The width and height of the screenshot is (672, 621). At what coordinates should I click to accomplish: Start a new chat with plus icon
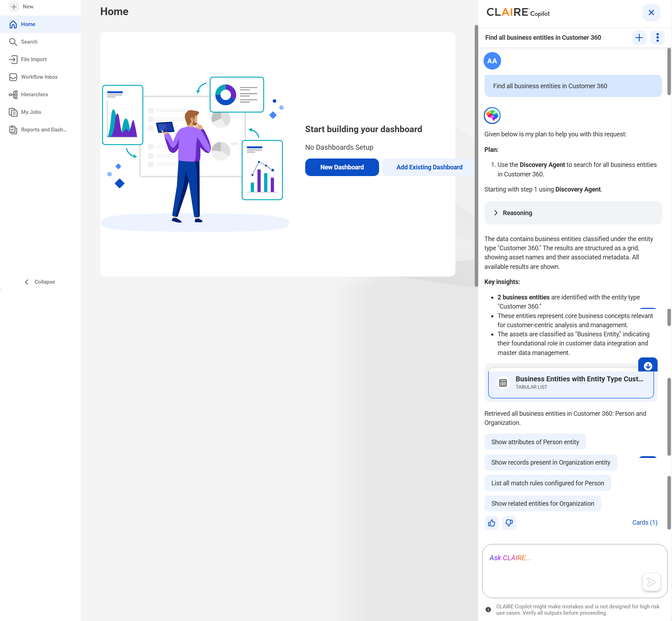pyautogui.click(x=639, y=38)
